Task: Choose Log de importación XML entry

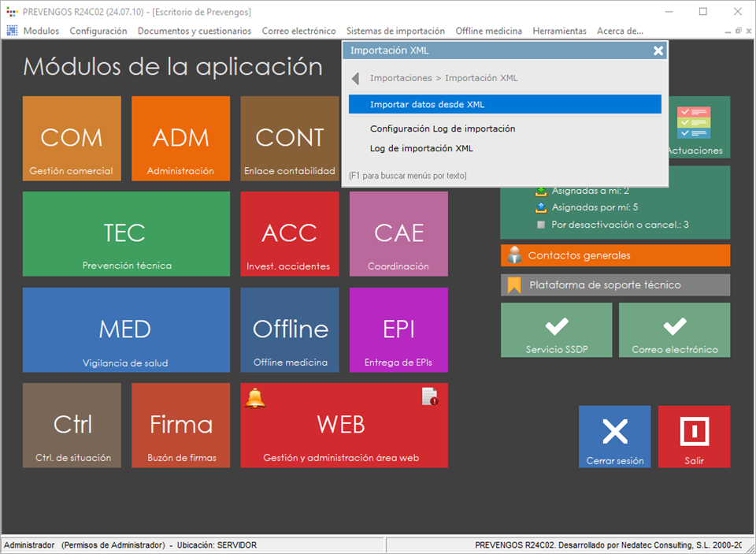Action: [421, 148]
